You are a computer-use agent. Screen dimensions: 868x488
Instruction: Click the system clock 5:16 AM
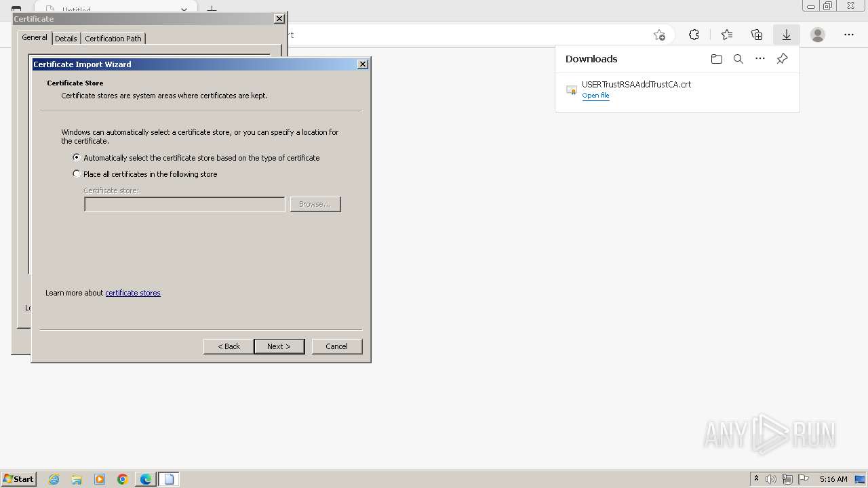[833, 479]
